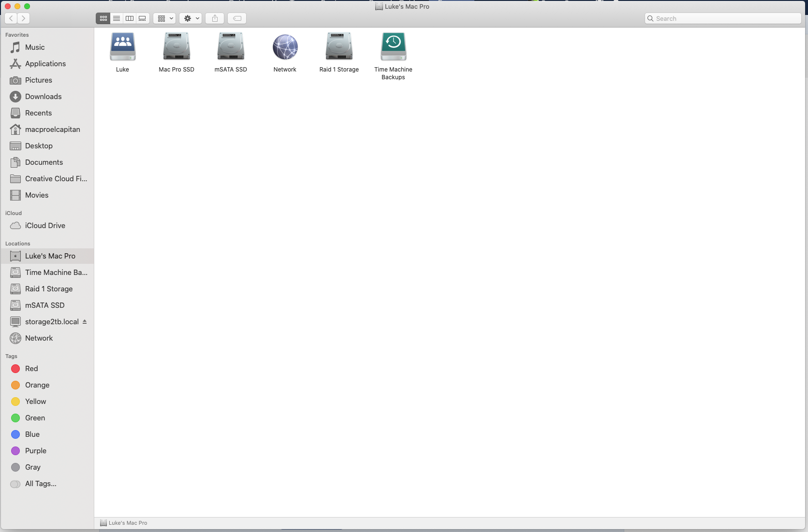This screenshot has width=808, height=532.
Task: Open the group-by arrangement dropdown
Action: pos(164,18)
